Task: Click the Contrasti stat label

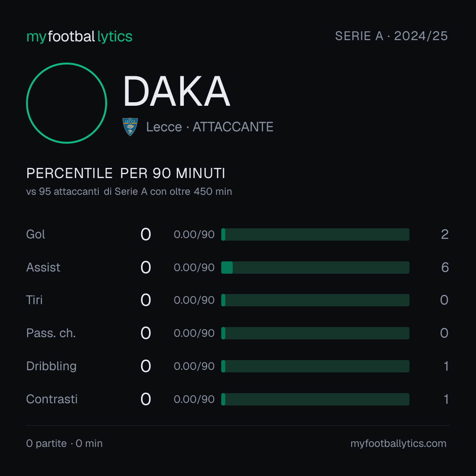Action: click(x=52, y=399)
